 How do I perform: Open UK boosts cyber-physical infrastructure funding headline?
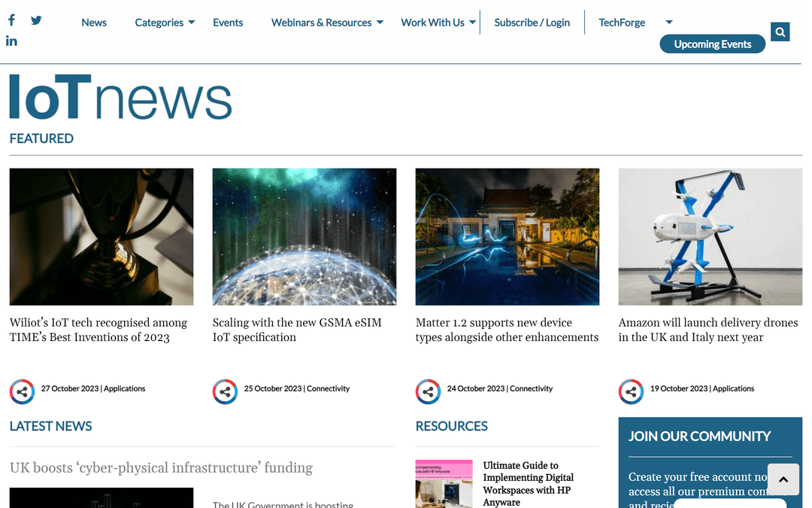(x=161, y=468)
